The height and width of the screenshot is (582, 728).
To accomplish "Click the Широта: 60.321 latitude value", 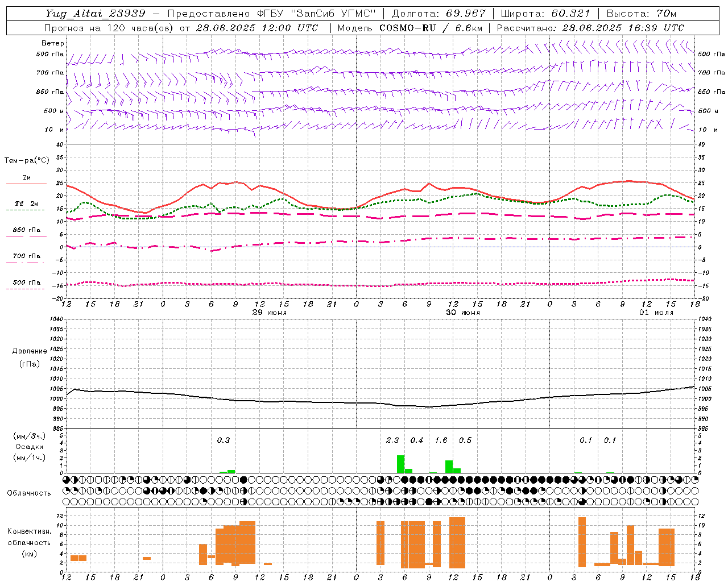I will pyautogui.click(x=546, y=14).
